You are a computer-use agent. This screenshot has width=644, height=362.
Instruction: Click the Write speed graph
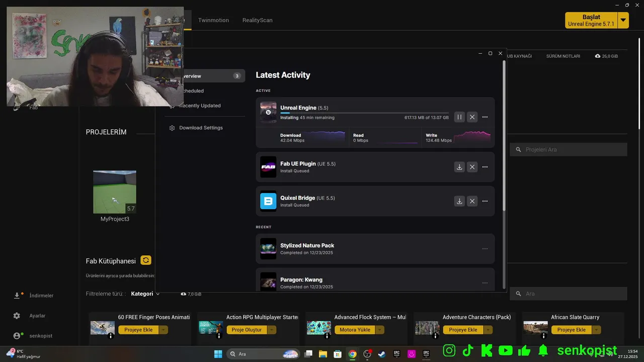pos(472,137)
